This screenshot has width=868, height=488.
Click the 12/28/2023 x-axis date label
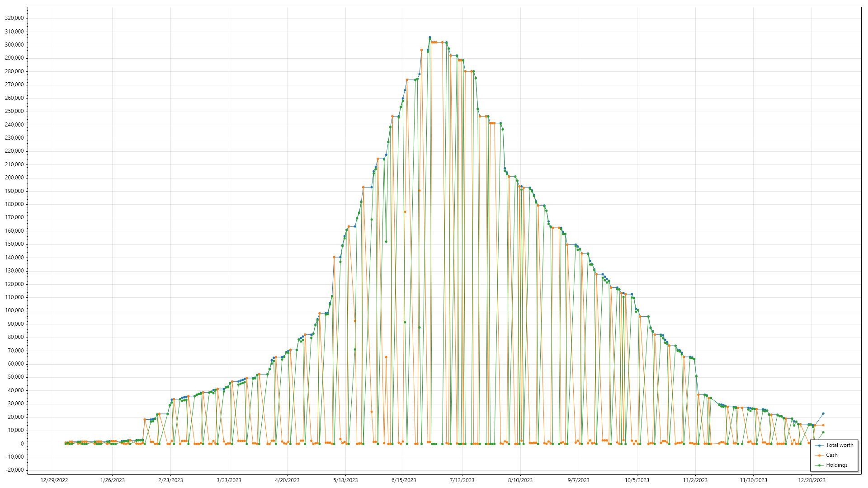click(812, 480)
